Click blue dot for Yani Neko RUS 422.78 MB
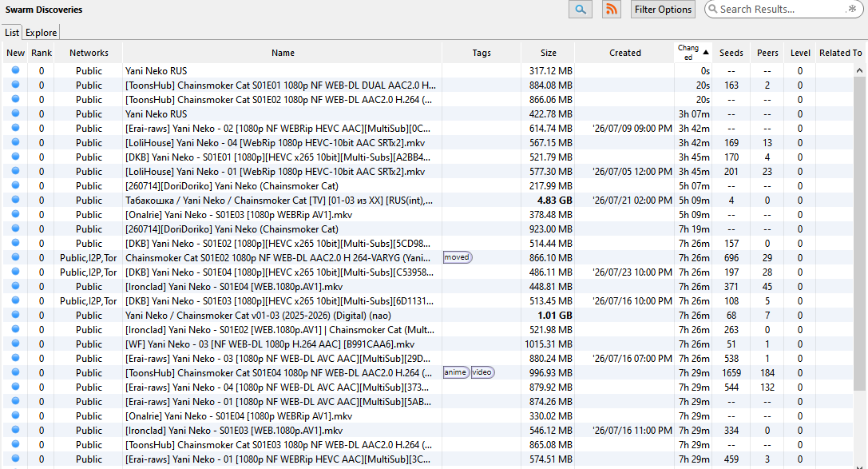868x469 pixels. [x=15, y=113]
